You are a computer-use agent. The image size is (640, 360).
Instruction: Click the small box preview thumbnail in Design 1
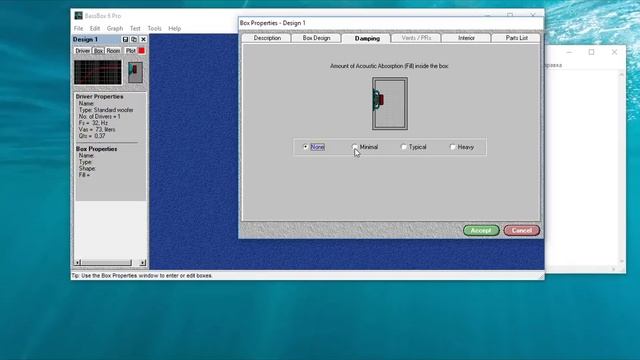[135, 73]
